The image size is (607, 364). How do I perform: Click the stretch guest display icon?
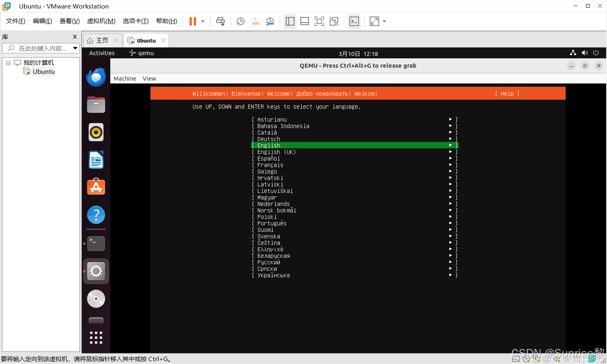click(375, 21)
